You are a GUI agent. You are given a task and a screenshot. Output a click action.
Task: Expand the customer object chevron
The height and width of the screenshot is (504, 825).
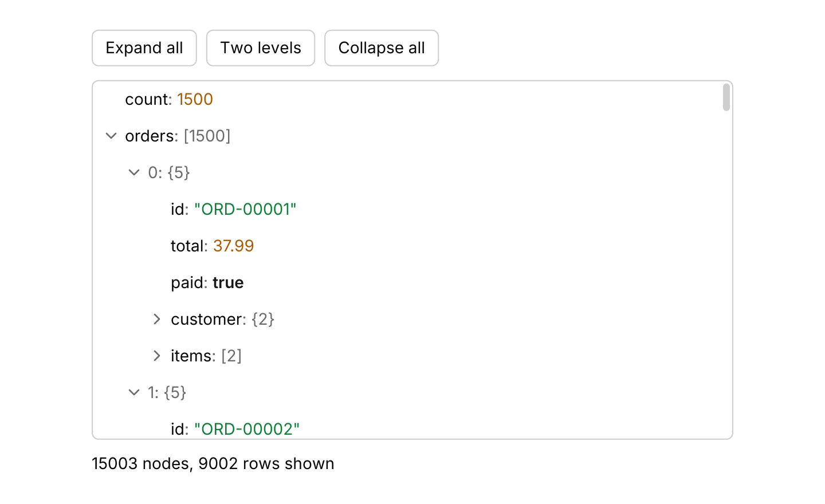click(157, 319)
